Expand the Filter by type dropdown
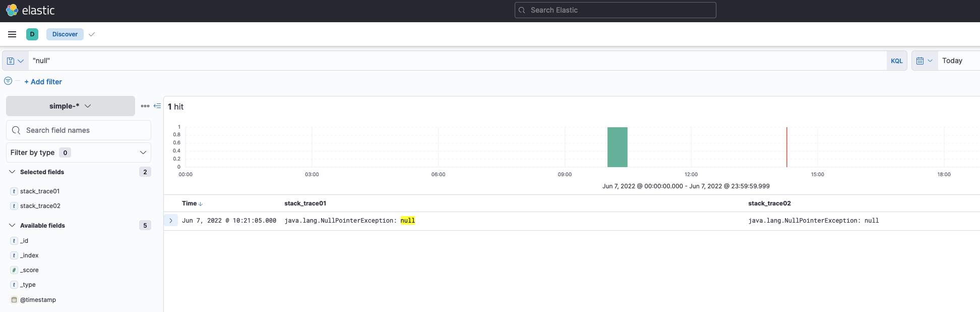This screenshot has width=980, height=312. pyautogui.click(x=79, y=152)
